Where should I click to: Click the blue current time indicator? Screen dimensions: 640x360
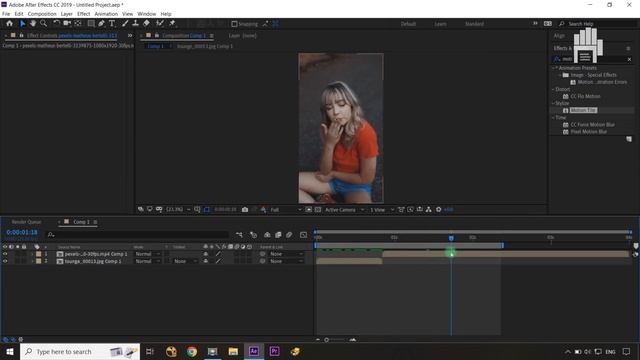(x=451, y=238)
